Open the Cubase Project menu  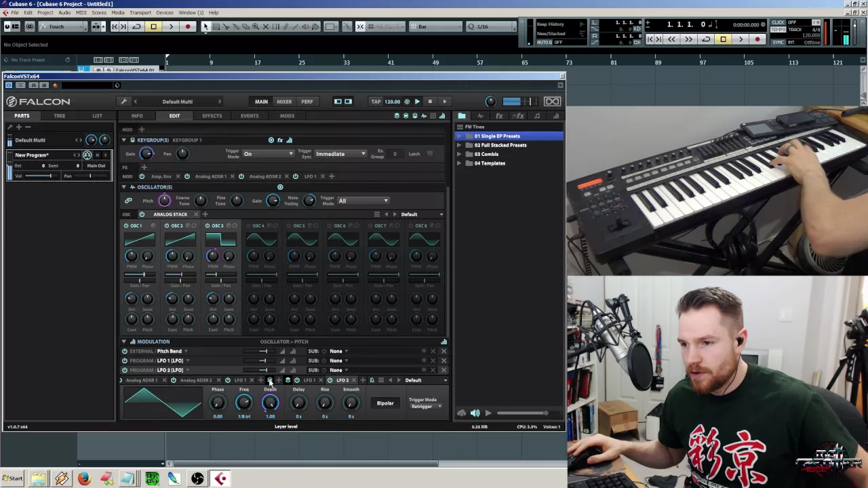(45, 13)
